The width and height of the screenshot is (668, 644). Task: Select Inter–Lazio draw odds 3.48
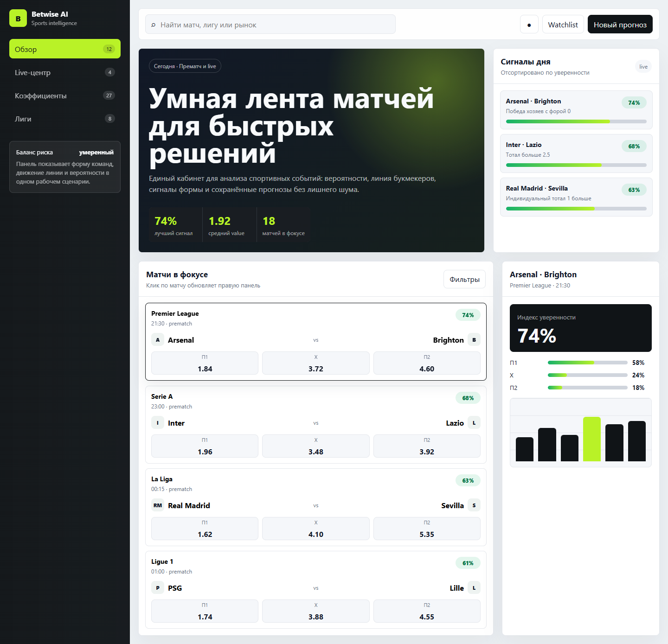pyautogui.click(x=316, y=446)
